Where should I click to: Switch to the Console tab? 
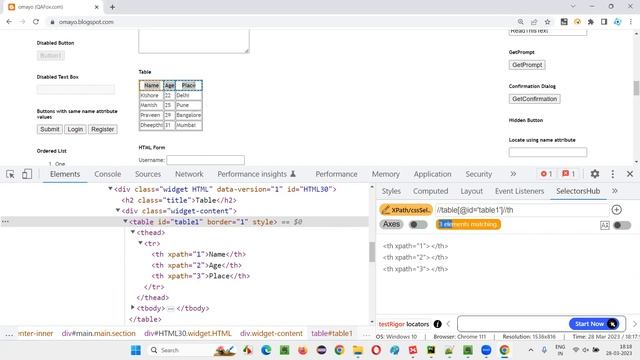(x=108, y=174)
